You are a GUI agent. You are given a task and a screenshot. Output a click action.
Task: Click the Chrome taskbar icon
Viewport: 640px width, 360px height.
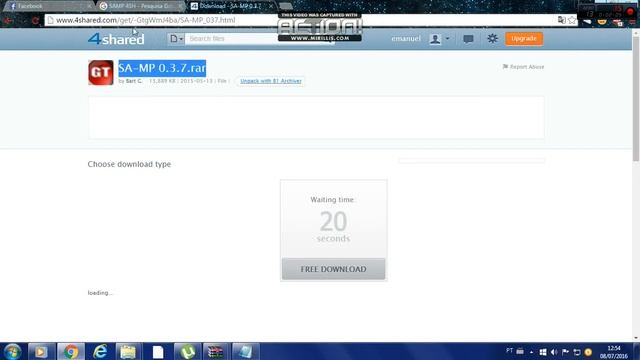[x=71, y=351]
